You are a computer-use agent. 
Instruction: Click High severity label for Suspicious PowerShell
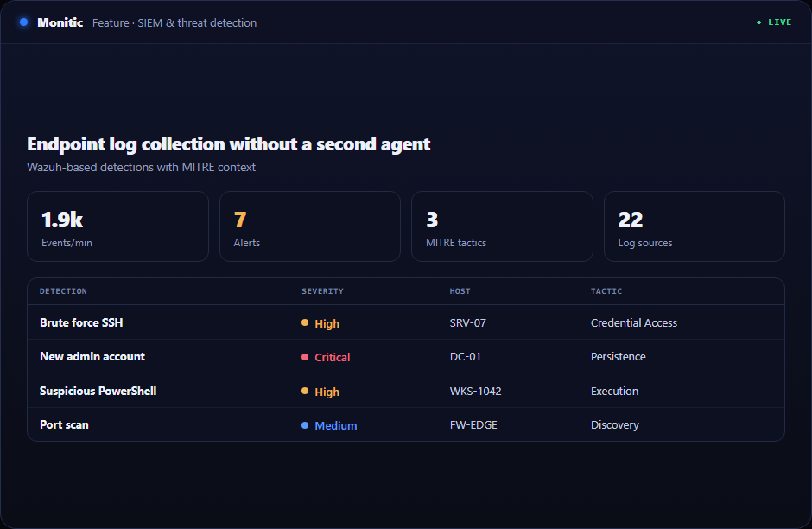[327, 392]
